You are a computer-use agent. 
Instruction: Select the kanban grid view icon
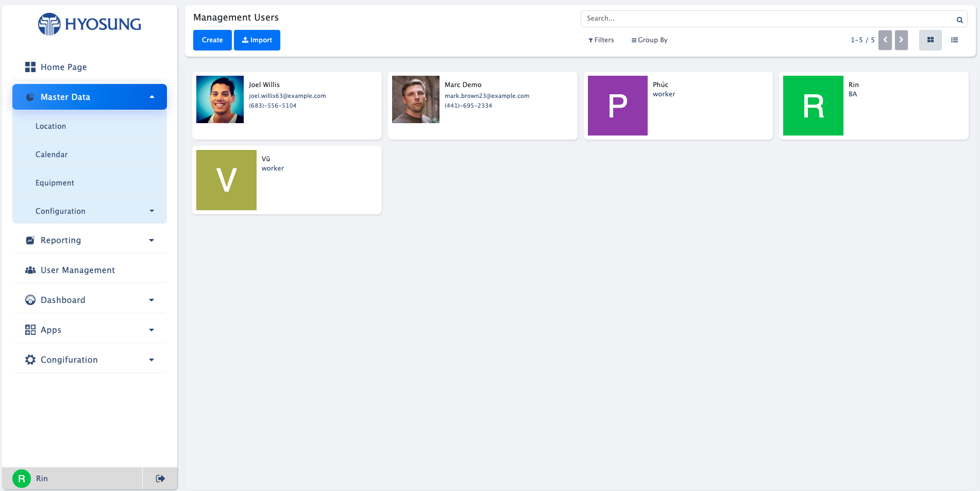(x=930, y=40)
